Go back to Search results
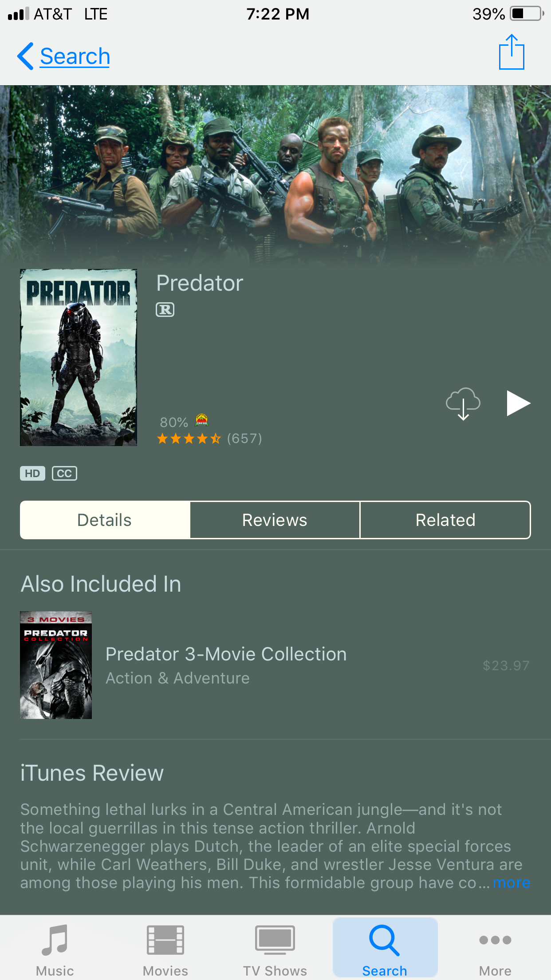The image size is (551, 980). click(x=63, y=56)
